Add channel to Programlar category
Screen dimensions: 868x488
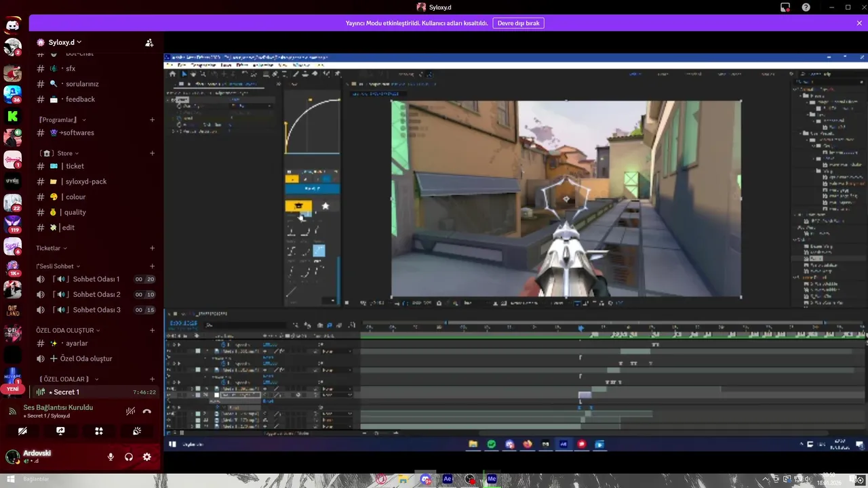152,120
